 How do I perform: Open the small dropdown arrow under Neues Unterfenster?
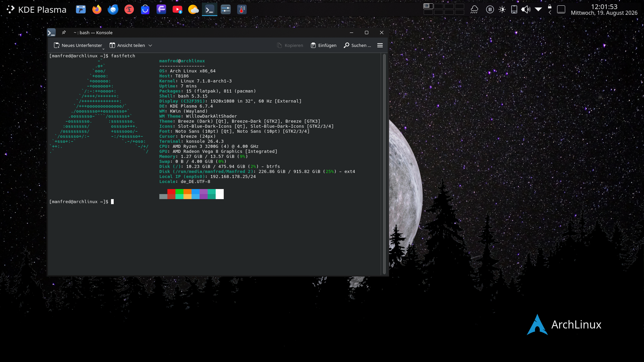(x=103, y=49)
